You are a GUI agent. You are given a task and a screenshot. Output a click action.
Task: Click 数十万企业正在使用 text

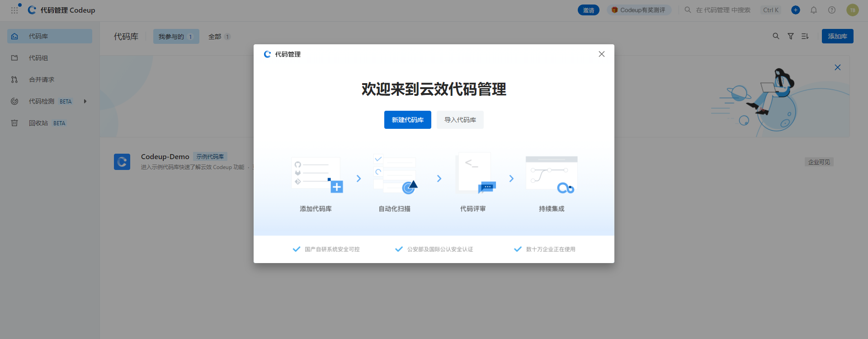click(551, 250)
